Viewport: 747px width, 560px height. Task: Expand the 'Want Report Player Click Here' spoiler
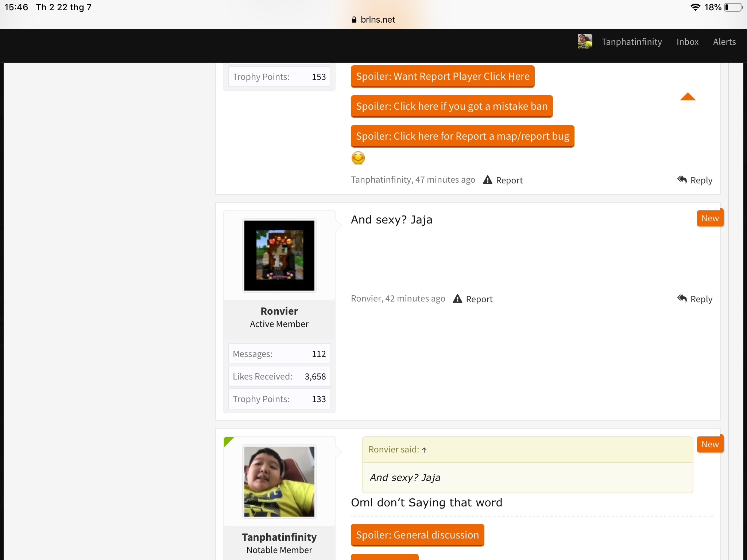click(x=442, y=77)
